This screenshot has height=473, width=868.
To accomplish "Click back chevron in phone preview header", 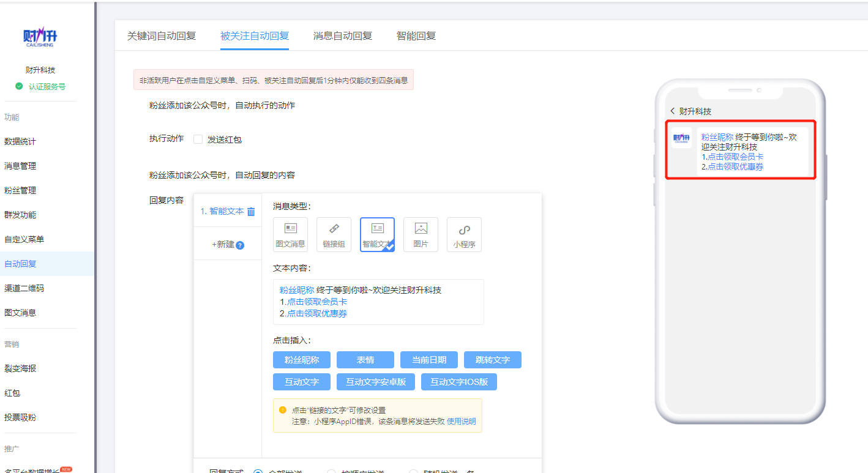I will pyautogui.click(x=673, y=111).
